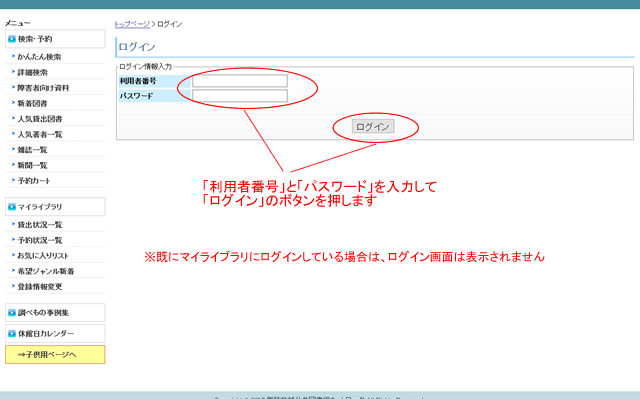This screenshot has width=640, height=399.
Task: Open 雑誌一覧 link
Action: pyautogui.click(x=33, y=150)
